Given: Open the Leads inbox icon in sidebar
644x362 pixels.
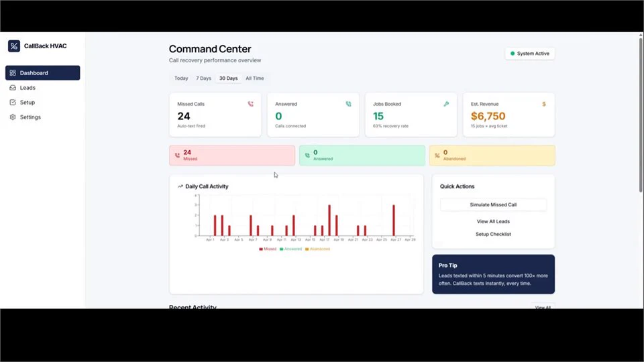Looking at the screenshot, I should (x=13, y=88).
